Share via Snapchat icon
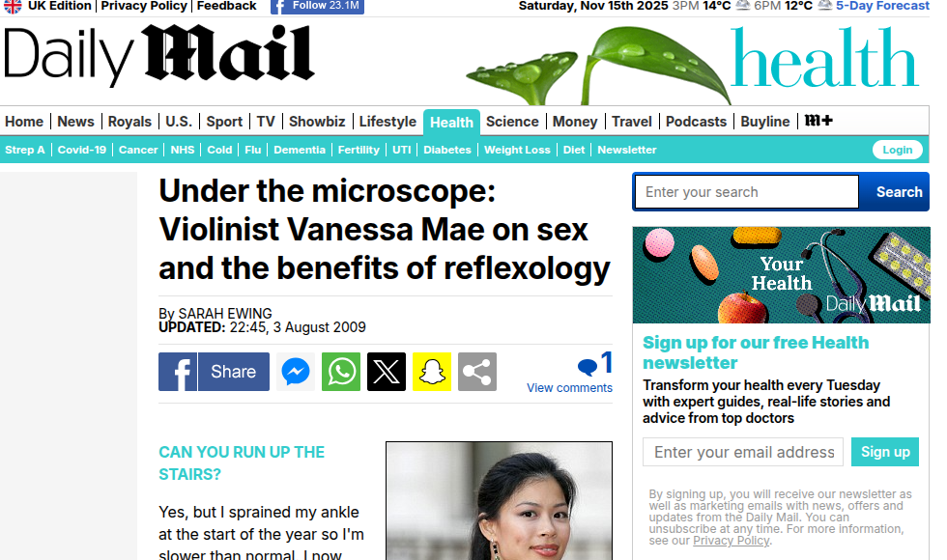 432,372
